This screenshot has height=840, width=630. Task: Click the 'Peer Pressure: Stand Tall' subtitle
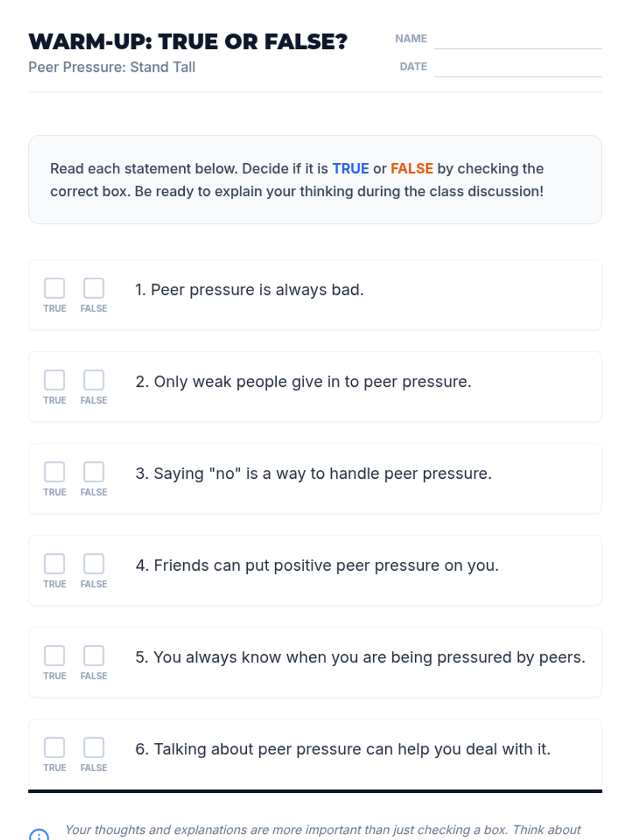(x=112, y=67)
